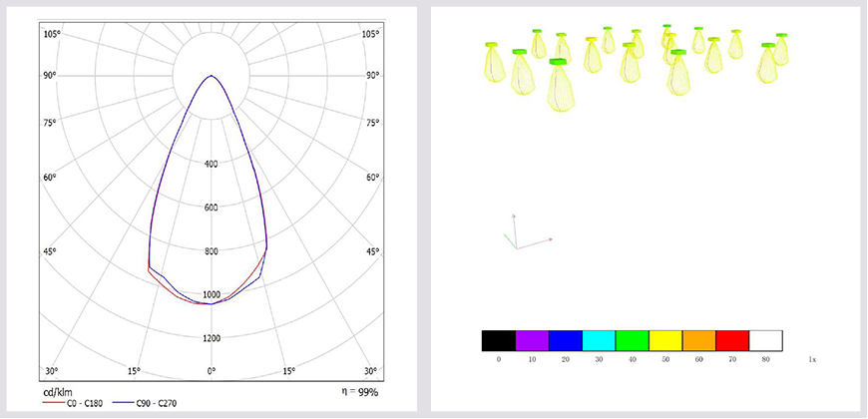
Task: Click the yellow swatch in the lux legend
Action: (665, 340)
